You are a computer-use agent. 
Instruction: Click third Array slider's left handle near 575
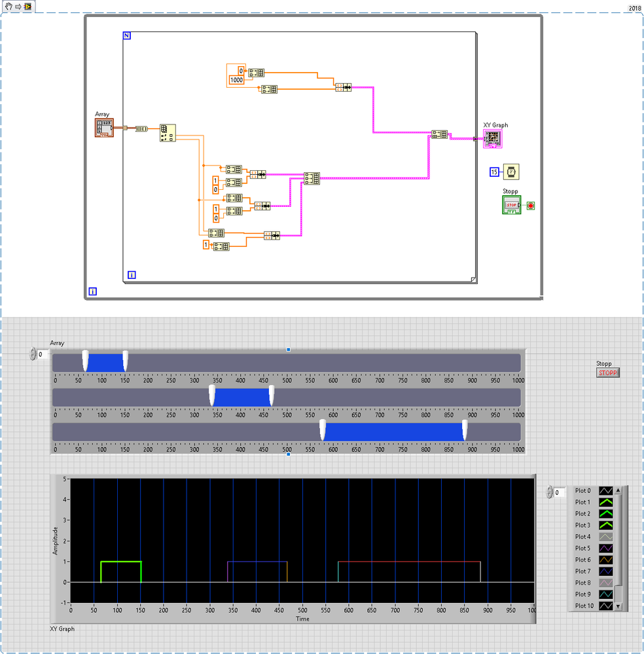pyautogui.click(x=323, y=430)
